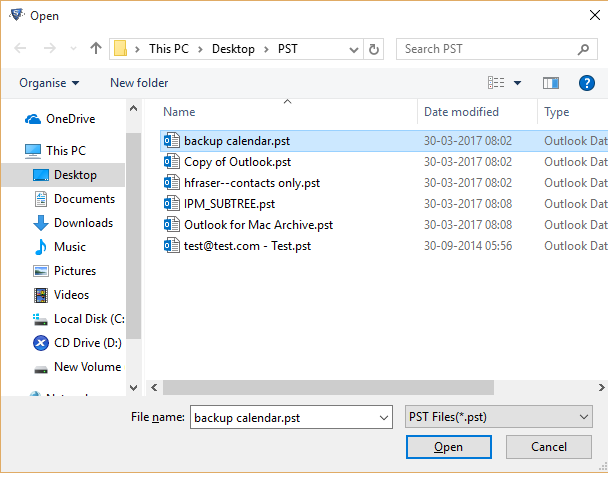Viewport: 608px width, 478px height.
Task: Change the view layout icon
Action: (496, 83)
